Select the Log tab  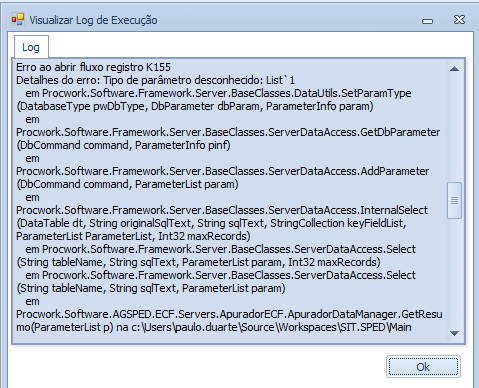point(31,47)
